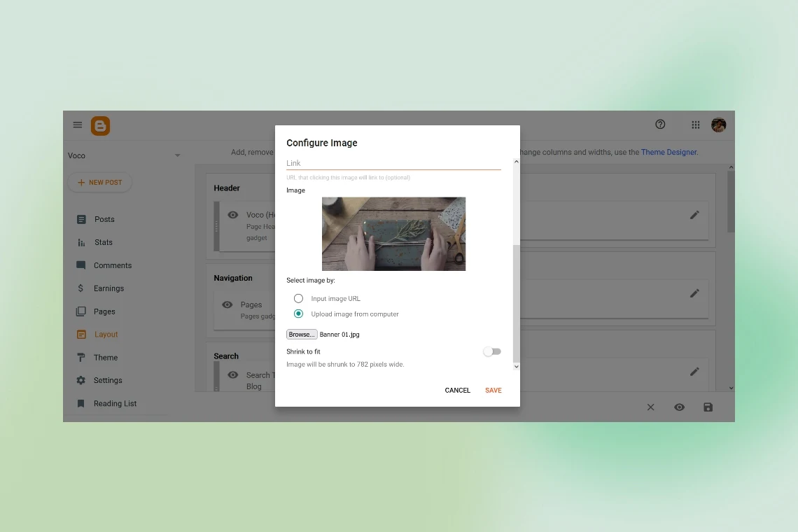Click the Posts list icon
This screenshot has height=532, width=798.
81,219
